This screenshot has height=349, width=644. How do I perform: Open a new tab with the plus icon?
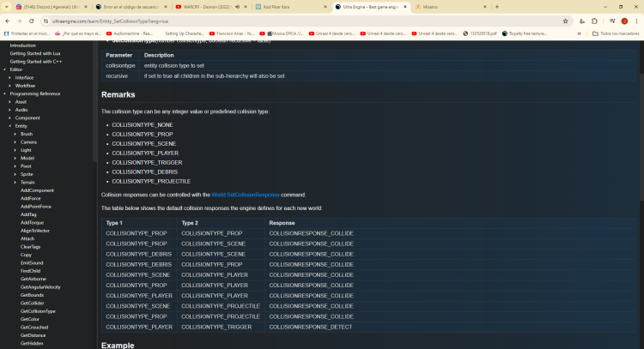(x=497, y=6)
